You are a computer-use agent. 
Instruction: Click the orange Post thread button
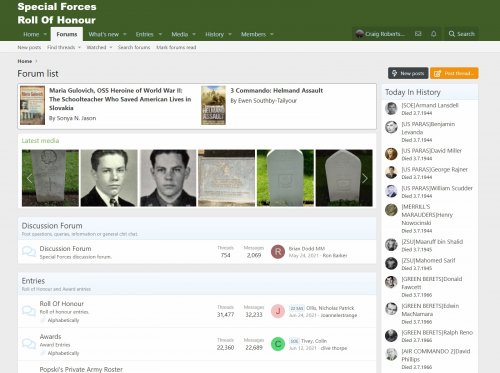coord(454,73)
